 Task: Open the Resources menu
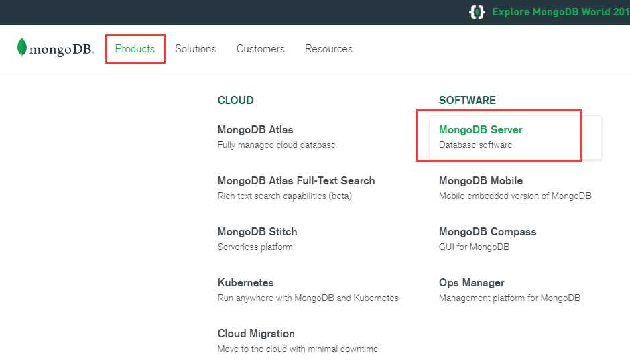click(328, 49)
